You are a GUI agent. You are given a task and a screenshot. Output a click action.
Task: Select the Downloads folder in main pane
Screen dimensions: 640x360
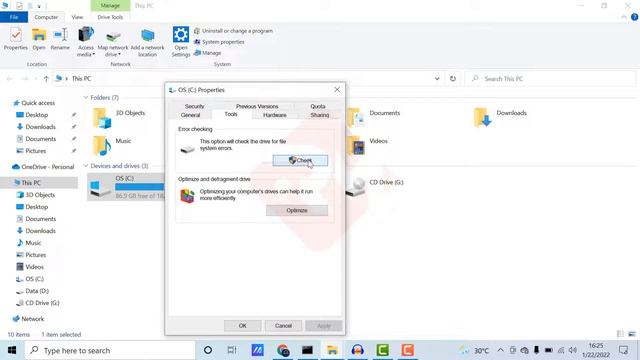(500, 118)
